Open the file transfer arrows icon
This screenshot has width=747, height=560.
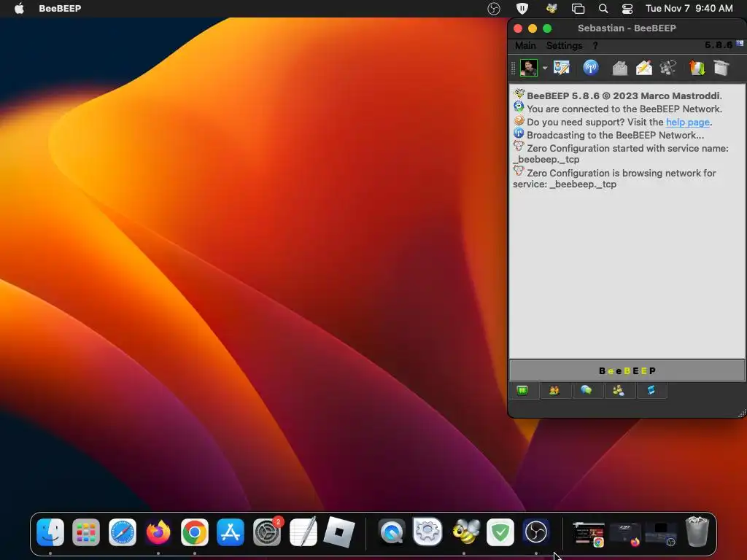click(x=697, y=68)
